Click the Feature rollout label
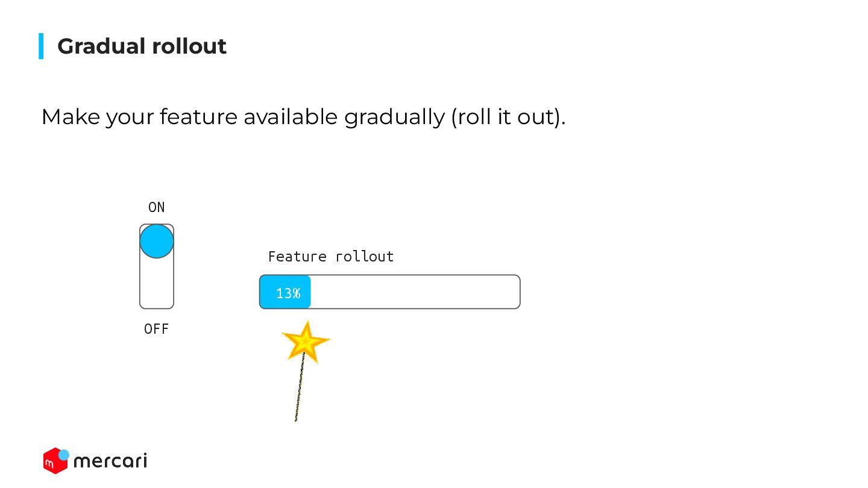The image size is (868, 488). click(331, 257)
